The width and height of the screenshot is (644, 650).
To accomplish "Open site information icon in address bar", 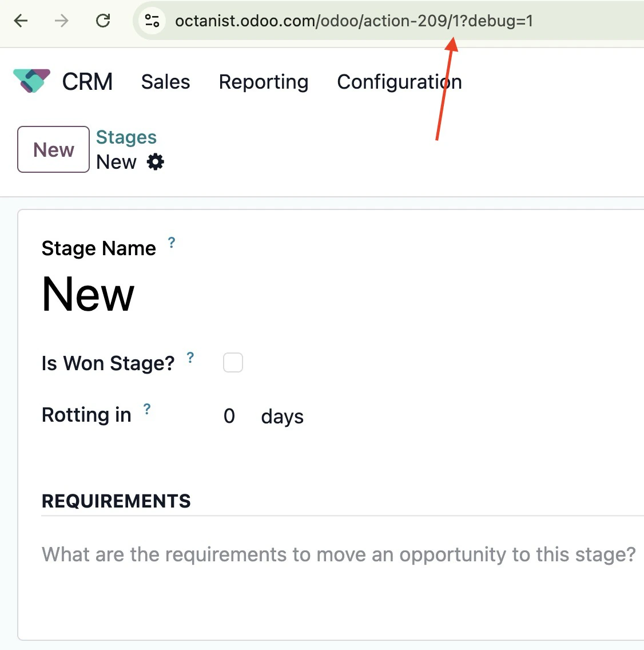I will [152, 21].
